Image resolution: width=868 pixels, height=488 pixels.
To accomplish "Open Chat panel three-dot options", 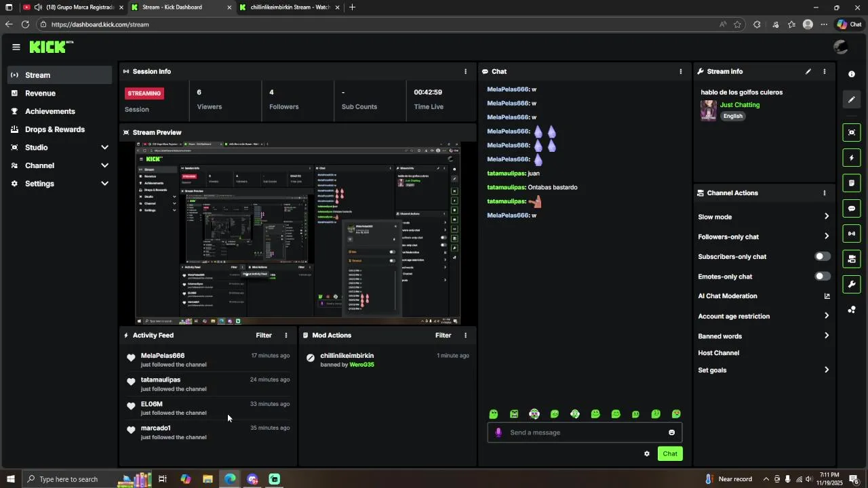I will [x=681, y=71].
